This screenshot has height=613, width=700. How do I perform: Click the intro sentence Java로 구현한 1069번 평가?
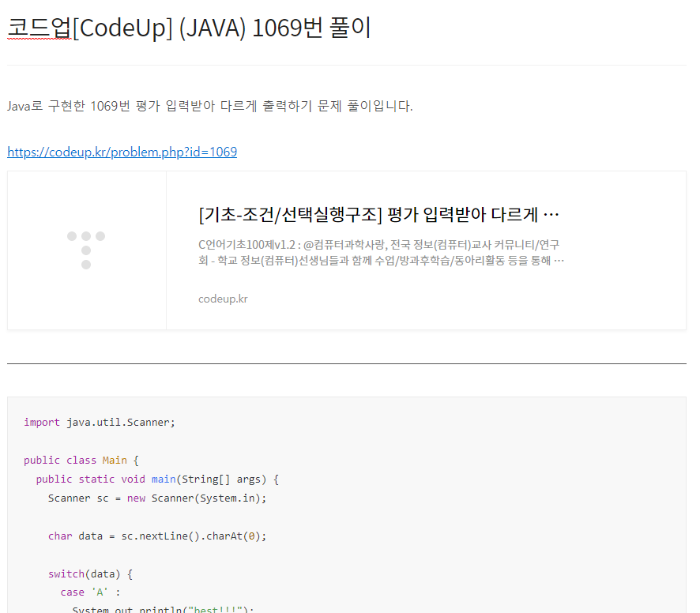210,107
